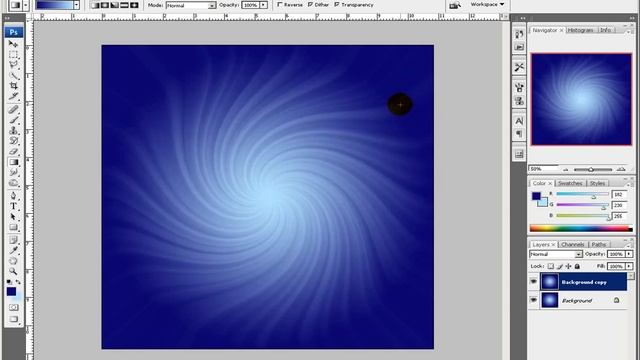
Task: Open the layer blend mode dropdown
Action: click(556, 254)
